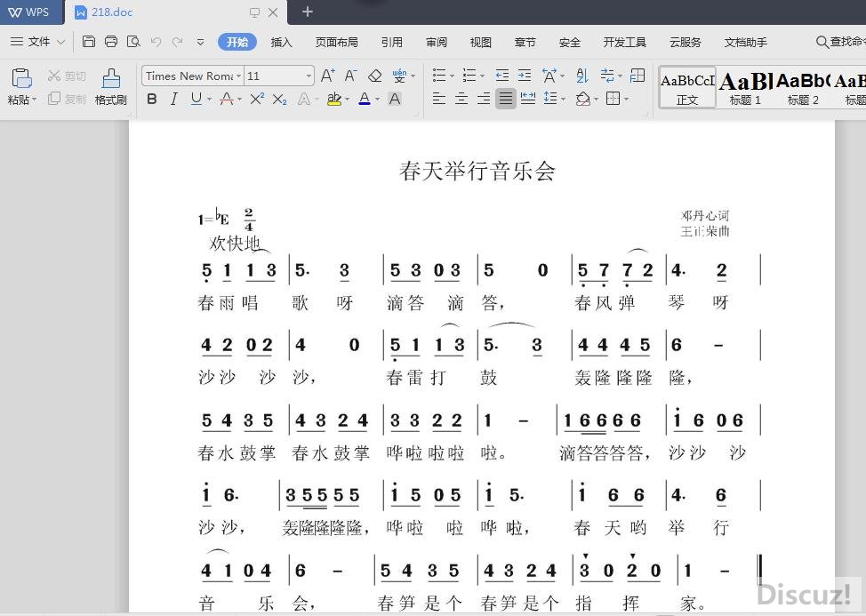The image size is (866, 616).
Task: Open the 文件 (File) menu
Action: [x=38, y=42]
